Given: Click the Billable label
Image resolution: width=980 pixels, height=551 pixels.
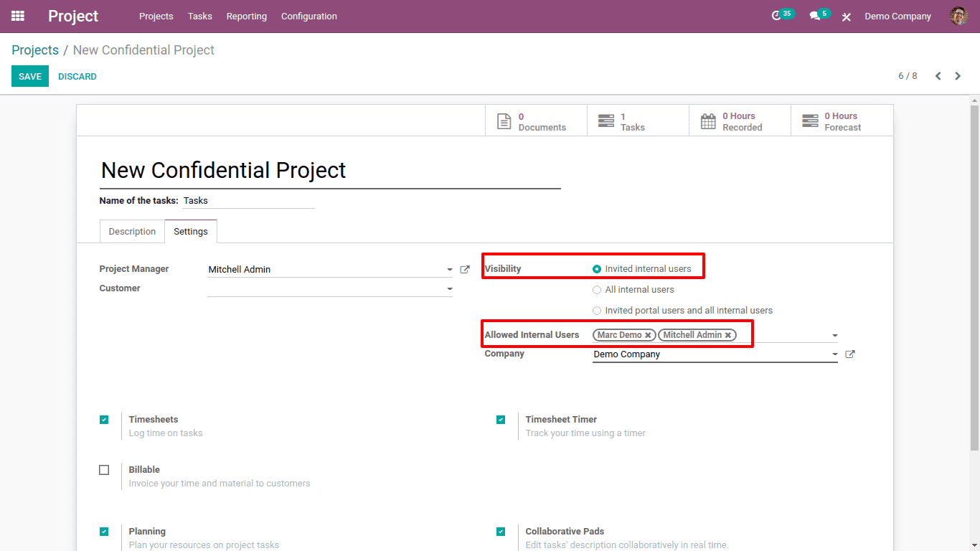Looking at the screenshot, I should 144,470.
